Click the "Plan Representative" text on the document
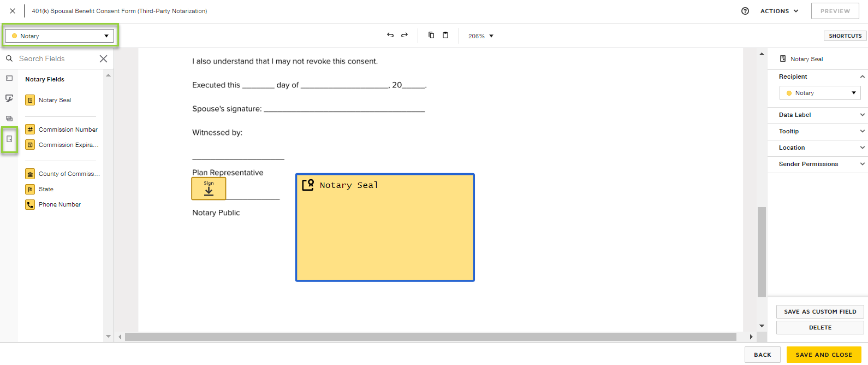The image size is (868, 365). (228, 173)
